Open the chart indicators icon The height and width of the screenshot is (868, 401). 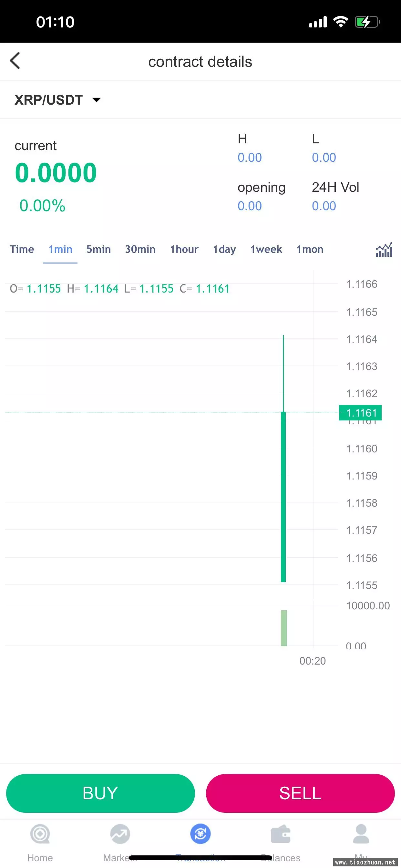(x=384, y=250)
